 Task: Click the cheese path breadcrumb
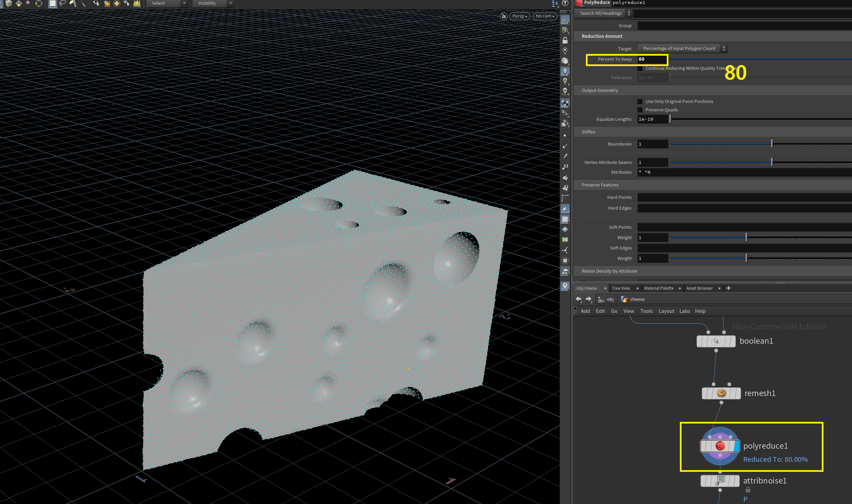point(637,299)
